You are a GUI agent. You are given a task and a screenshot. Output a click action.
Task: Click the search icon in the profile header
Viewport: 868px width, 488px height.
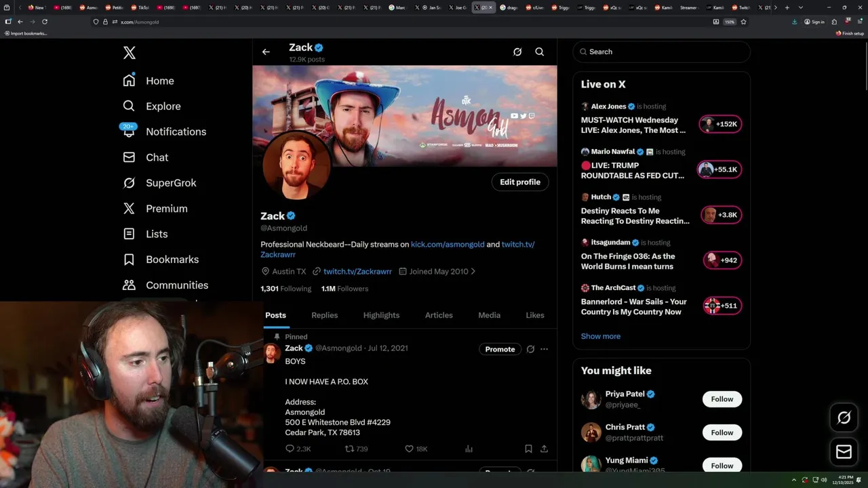point(540,52)
